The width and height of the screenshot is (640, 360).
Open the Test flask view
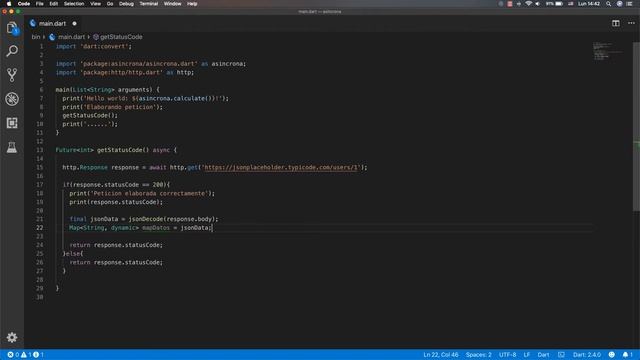(12, 147)
